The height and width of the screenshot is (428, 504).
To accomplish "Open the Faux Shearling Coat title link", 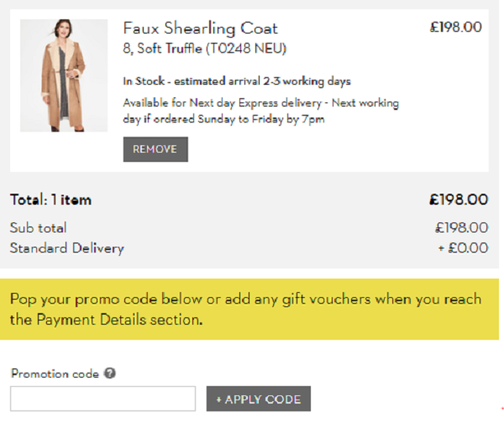I will pos(200,29).
